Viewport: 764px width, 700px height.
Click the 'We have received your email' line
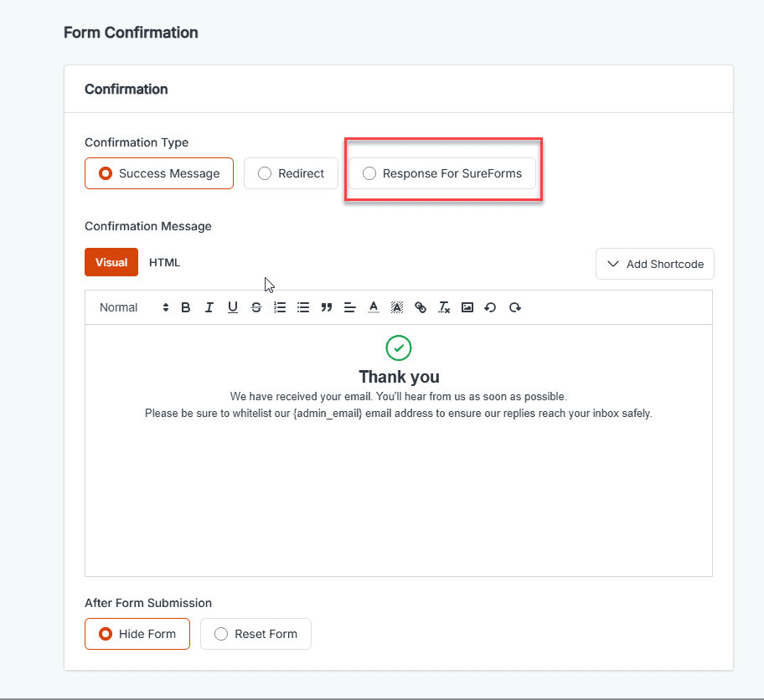coord(399,397)
